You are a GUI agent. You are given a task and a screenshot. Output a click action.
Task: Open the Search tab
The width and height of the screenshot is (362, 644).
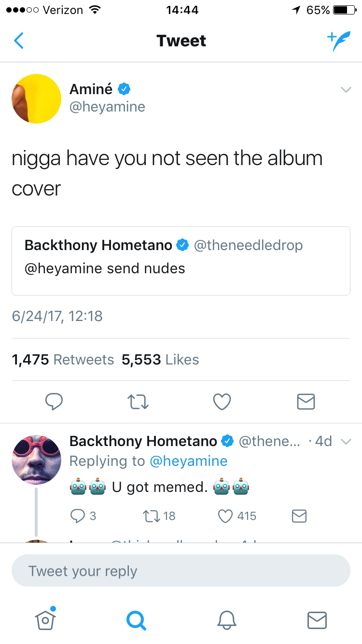pos(136,619)
